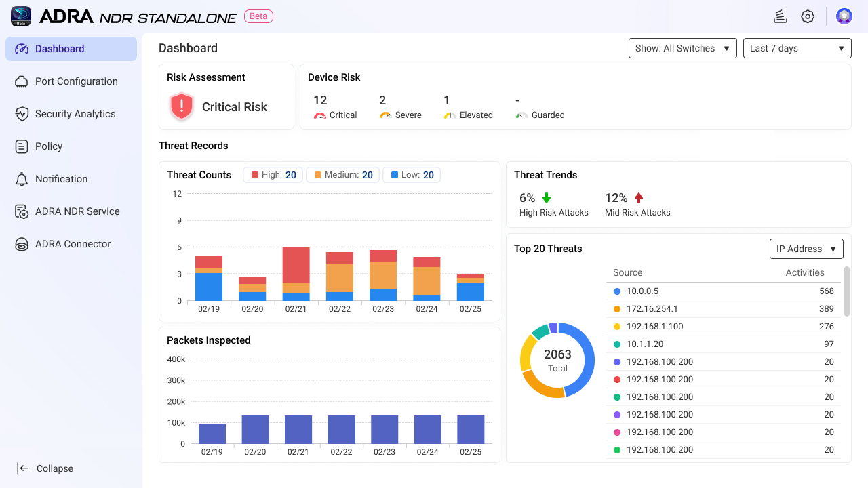Open the IP Address dropdown in Top 20 Threats
Image resolution: width=868 pixels, height=488 pixels.
[x=806, y=249]
